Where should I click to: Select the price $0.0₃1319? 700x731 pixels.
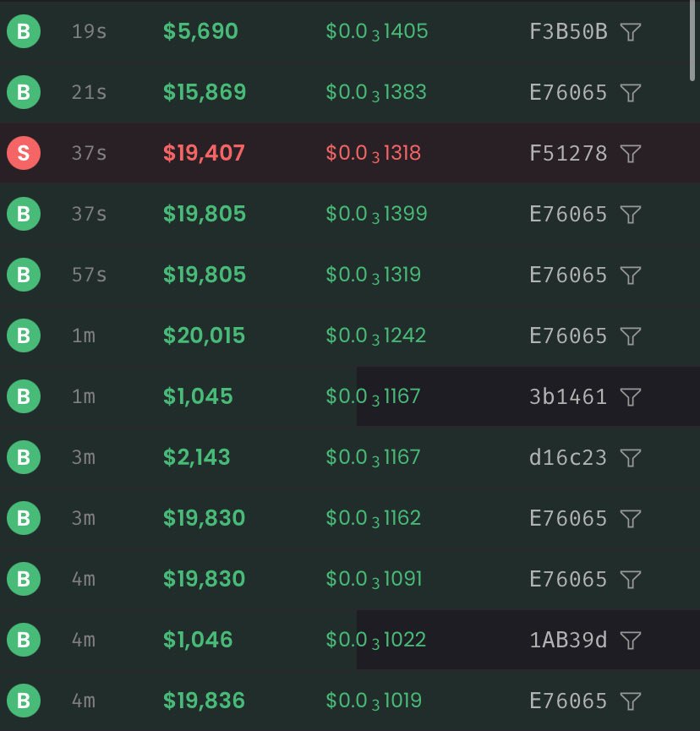click(x=373, y=275)
